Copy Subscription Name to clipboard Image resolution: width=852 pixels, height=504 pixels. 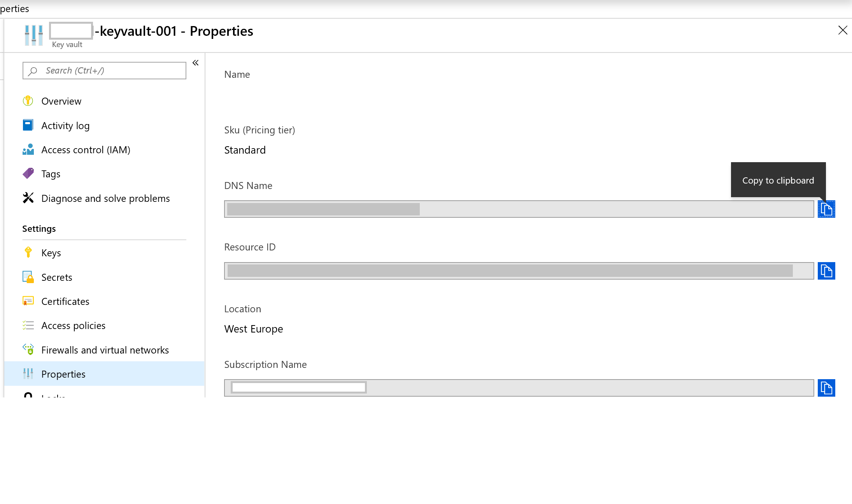[826, 388]
